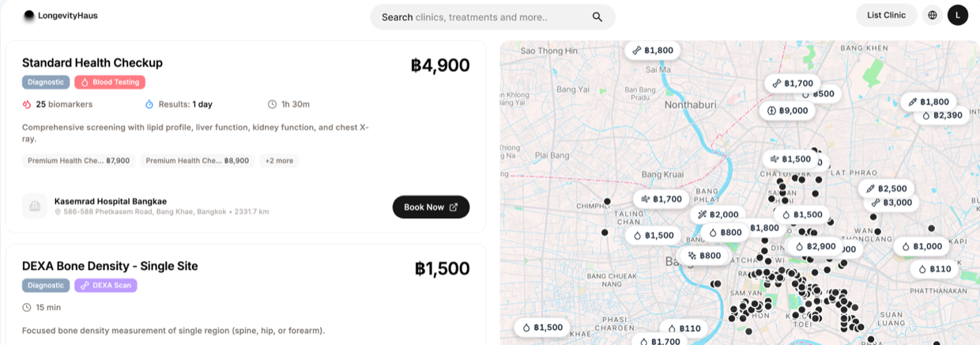This screenshot has height=345, width=980.
Task: Select the DEXA Scan tag
Action: 107,286
